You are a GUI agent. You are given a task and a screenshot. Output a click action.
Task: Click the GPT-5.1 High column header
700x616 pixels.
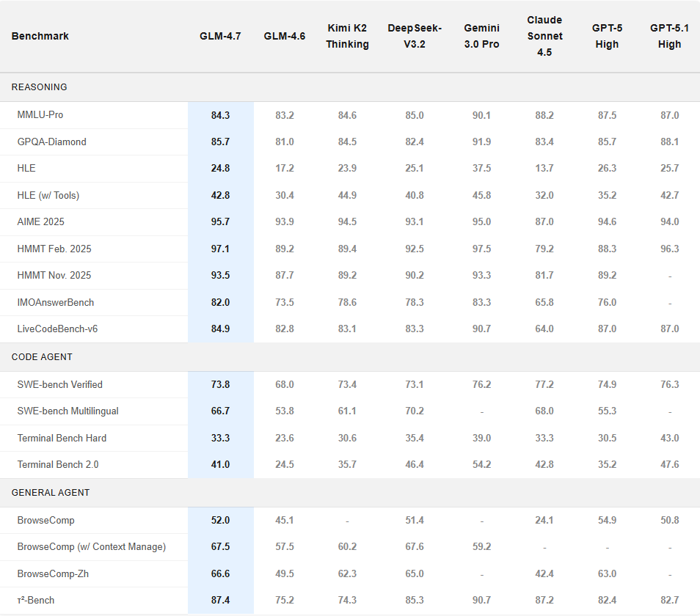click(x=669, y=35)
